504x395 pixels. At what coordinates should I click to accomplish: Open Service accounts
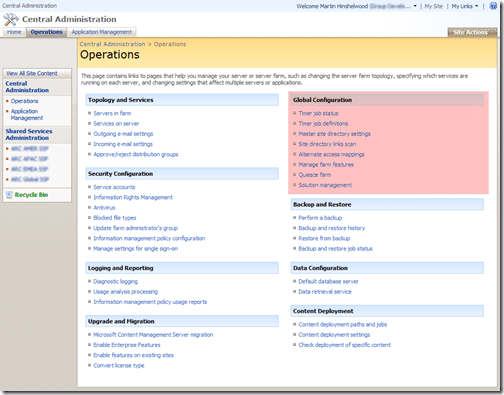pos(114,187)
